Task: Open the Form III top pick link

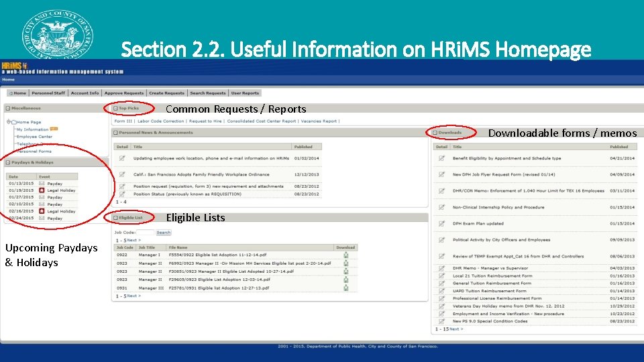Action: tap(123, 121)
